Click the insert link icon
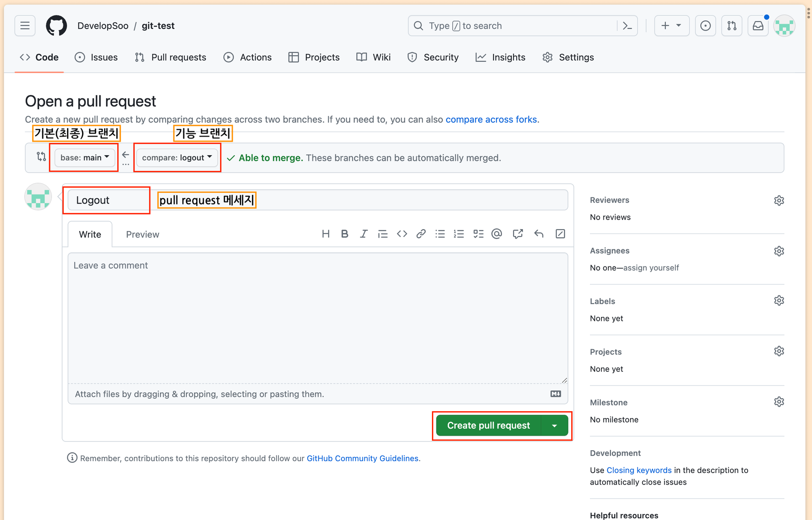This screenshot has height=520, width=812. (x=421, y=234)
